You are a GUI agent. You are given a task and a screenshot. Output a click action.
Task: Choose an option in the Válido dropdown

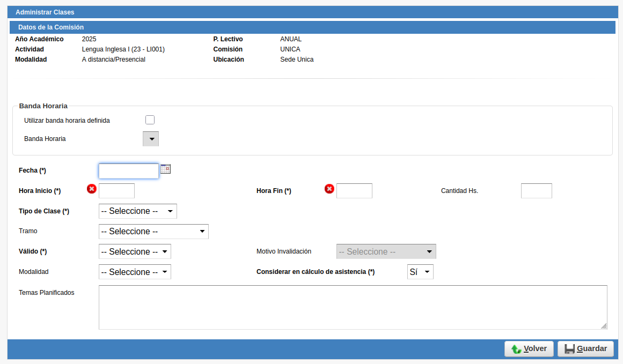point(135,252)
